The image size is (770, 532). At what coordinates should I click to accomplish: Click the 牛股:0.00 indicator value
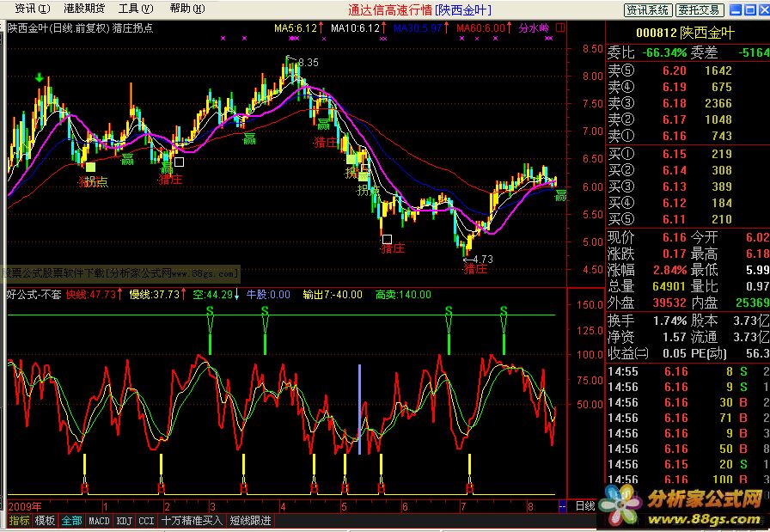268,295
